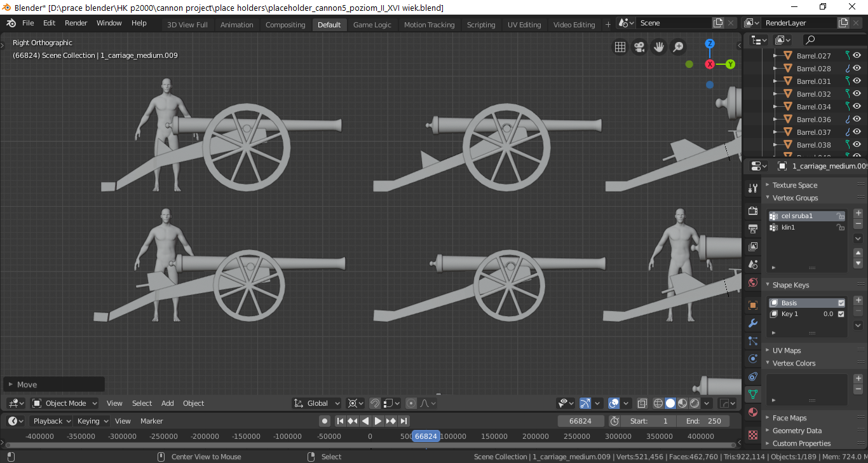Click the timeline current frame marker 66824
The image size is (868, 463).
(426, 436)
